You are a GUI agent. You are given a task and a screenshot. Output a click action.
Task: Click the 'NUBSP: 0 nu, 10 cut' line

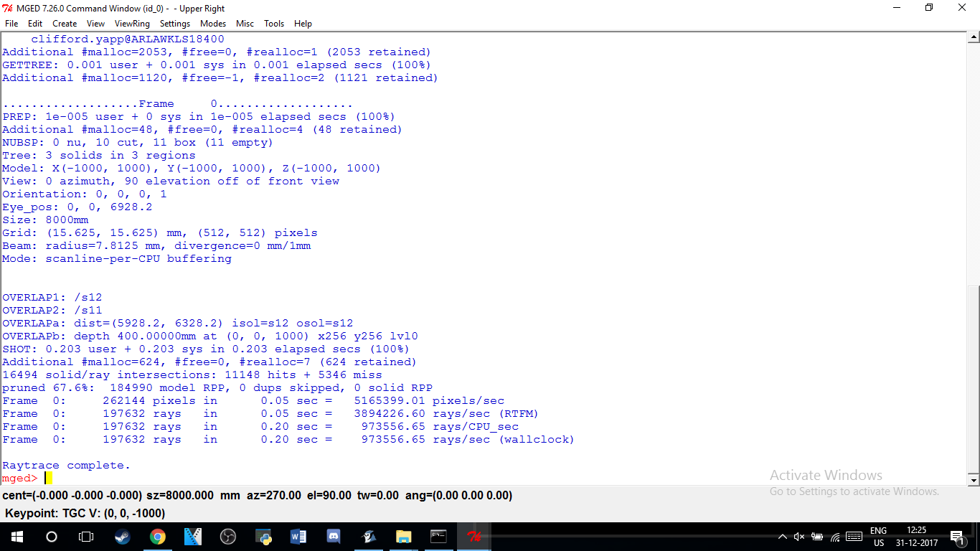click(138, 142)
